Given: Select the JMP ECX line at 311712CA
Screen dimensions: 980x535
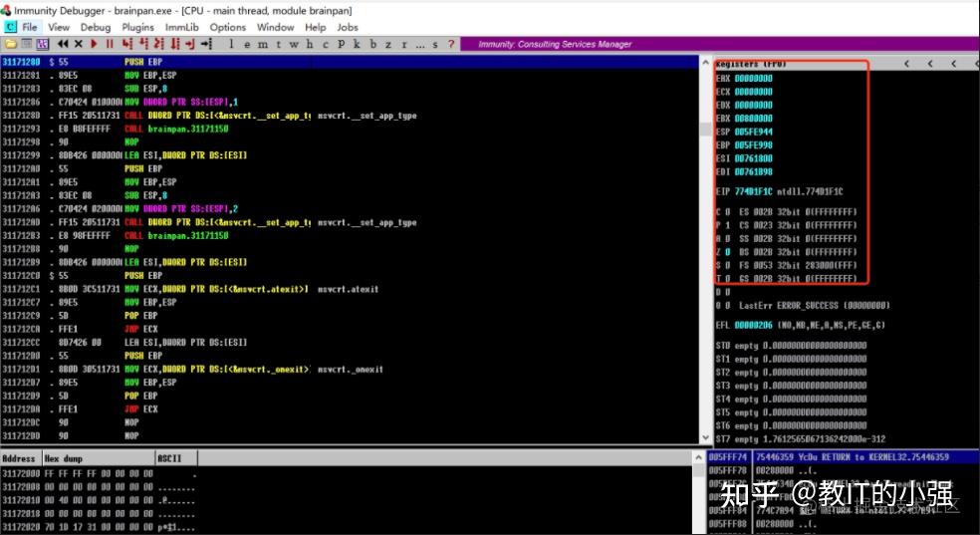Looking at the screenshot, I should (350, 329).
